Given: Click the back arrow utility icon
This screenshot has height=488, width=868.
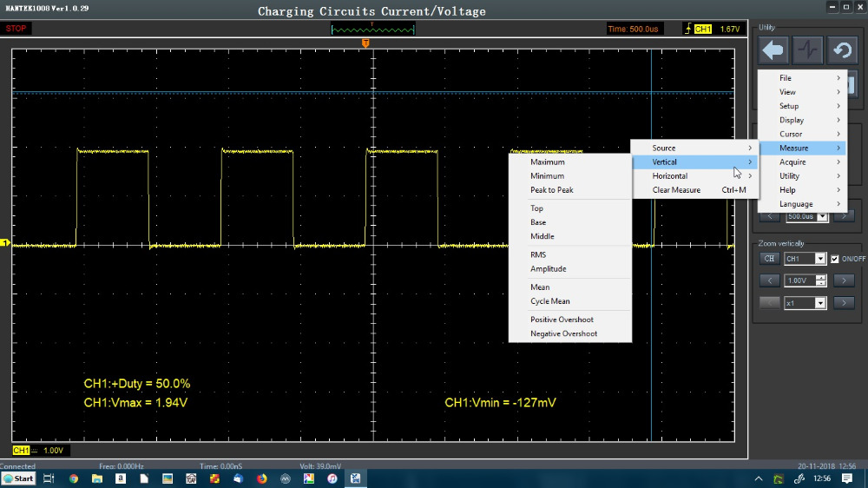Looking at the screenshot, I should (773, 50).
